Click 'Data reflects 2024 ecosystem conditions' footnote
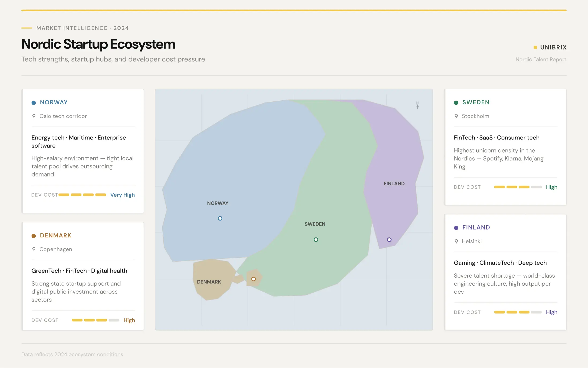The height and width of the screenshot is (368, 588). click(72, 355)
